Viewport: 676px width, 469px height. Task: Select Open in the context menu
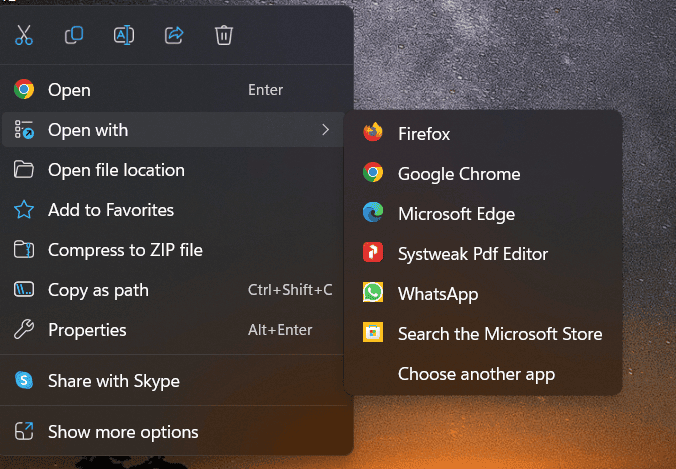(69, 90)
